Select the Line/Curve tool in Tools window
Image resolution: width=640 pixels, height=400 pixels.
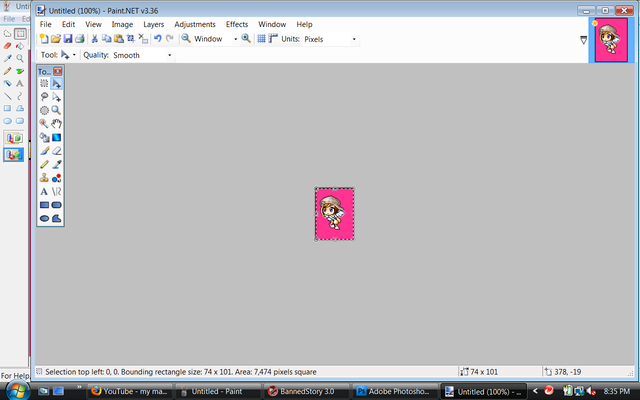[x=56, y=191]
